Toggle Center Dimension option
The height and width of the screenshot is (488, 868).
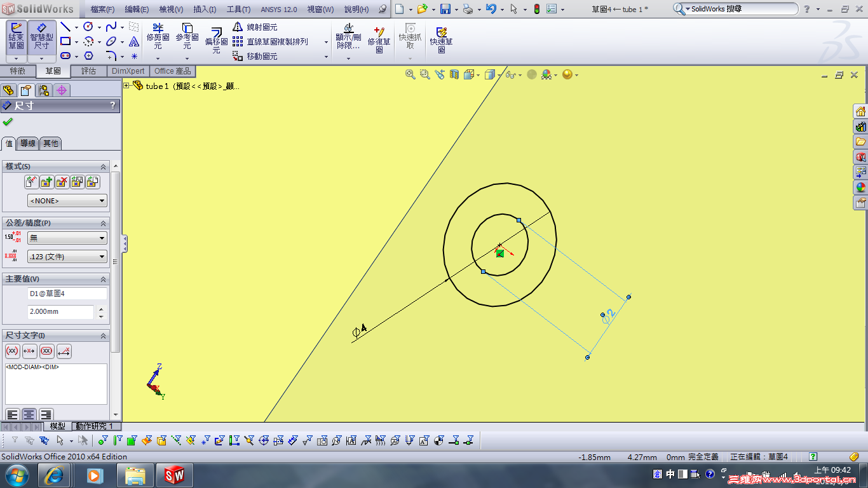click(29, 351)
